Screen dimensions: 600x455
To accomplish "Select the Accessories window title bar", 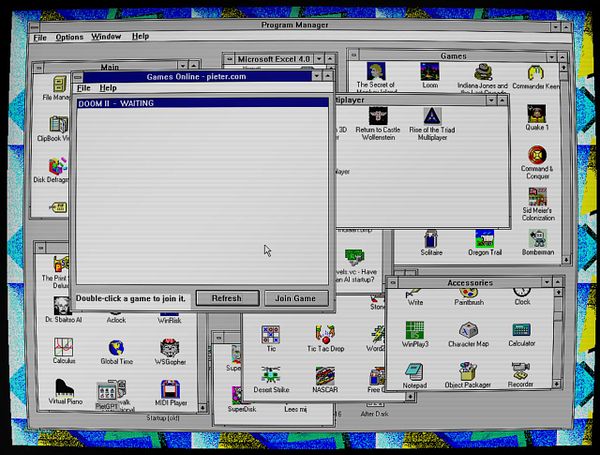I will click(470, 283).
